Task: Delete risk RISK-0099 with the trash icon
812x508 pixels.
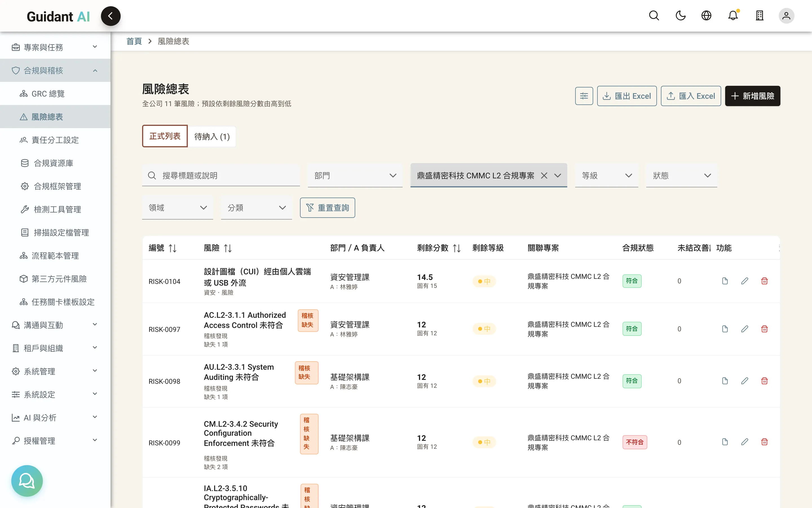Action: 764,442
